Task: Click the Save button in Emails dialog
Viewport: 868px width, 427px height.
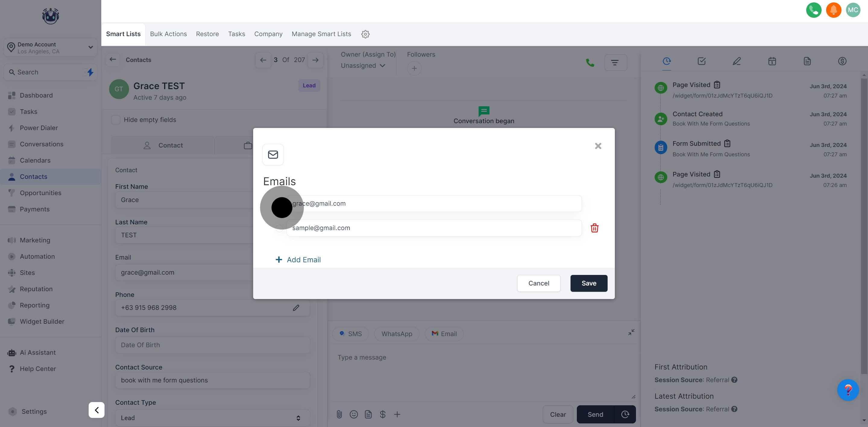Action: [588, 283]
